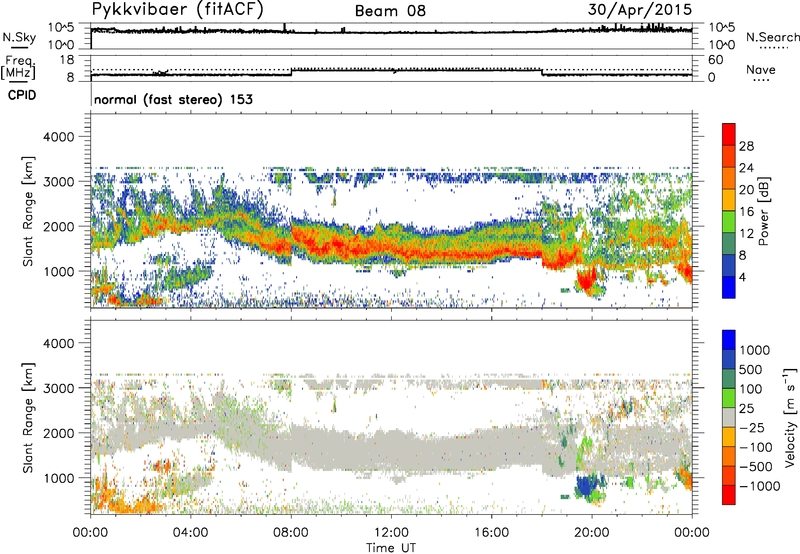The image size is (800, 554).
Task: Click the Velocity [m s-1] colorbar title
Action: (790, 417)
